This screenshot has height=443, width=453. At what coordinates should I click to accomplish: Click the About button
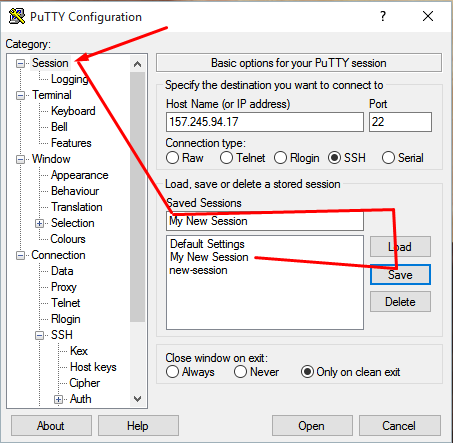click(51, 426)
